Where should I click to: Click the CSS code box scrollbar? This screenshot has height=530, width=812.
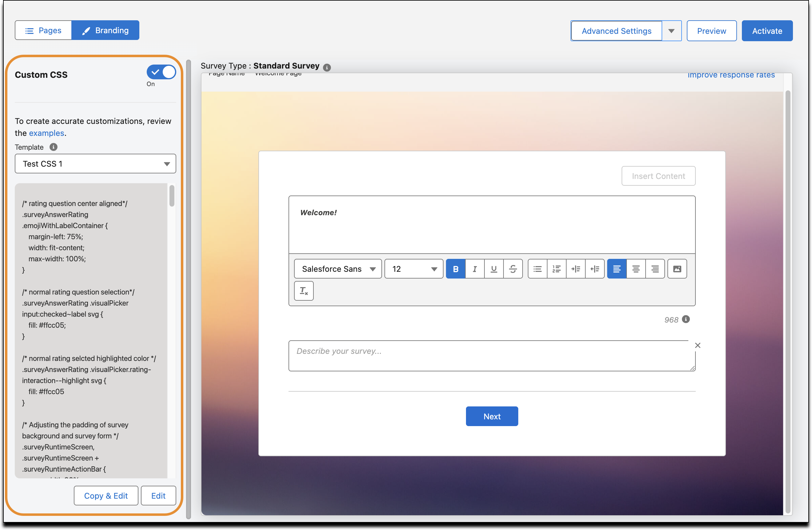172,196
